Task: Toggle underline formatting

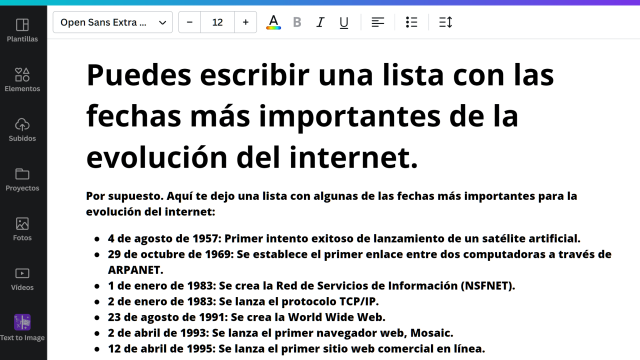Action: (x=344, y=22)
